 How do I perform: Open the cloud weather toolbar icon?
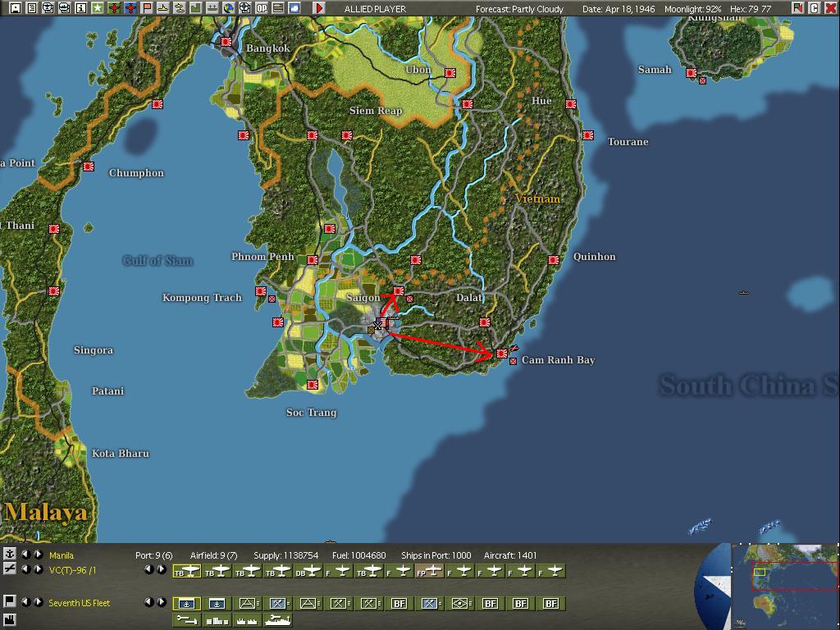(x=294, y=8)
